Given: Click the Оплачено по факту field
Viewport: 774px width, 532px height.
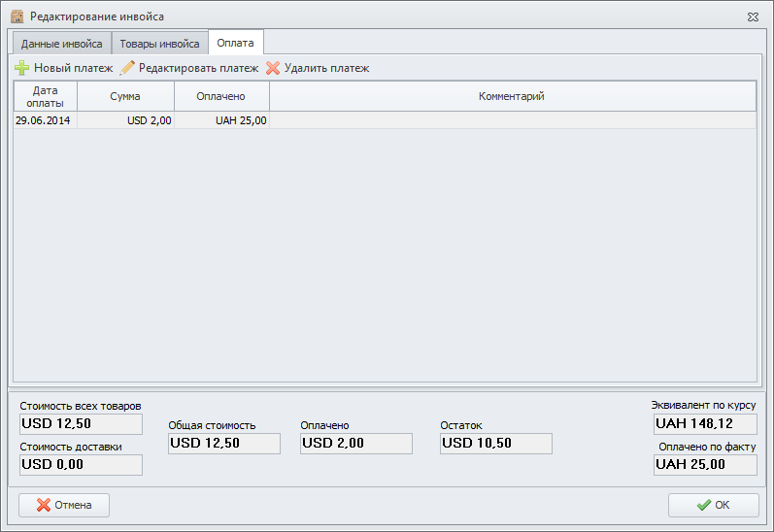Looking at the screenshot, I should click(x=705, y=465).
